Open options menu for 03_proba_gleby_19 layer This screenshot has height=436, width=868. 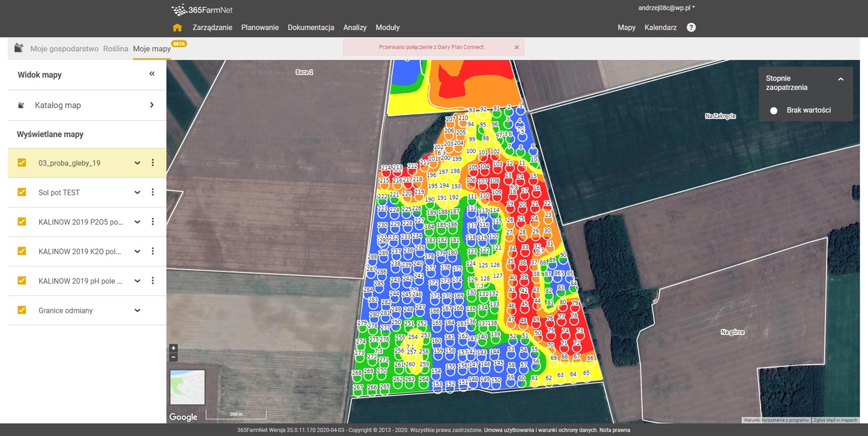tap(153, 163)
